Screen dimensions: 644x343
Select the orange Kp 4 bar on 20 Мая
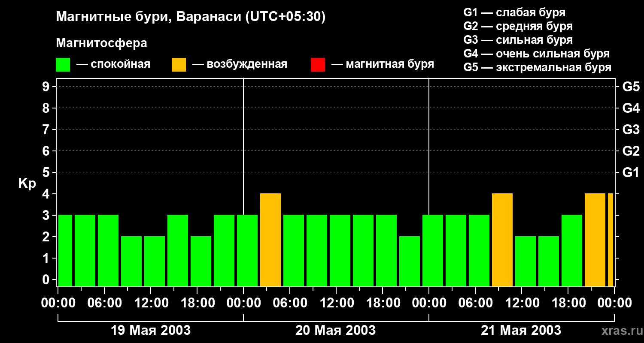pos(270,240)
